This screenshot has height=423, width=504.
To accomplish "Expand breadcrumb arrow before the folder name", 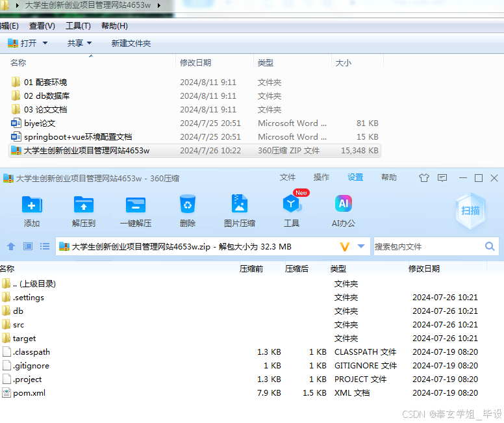I will (18, 5).
